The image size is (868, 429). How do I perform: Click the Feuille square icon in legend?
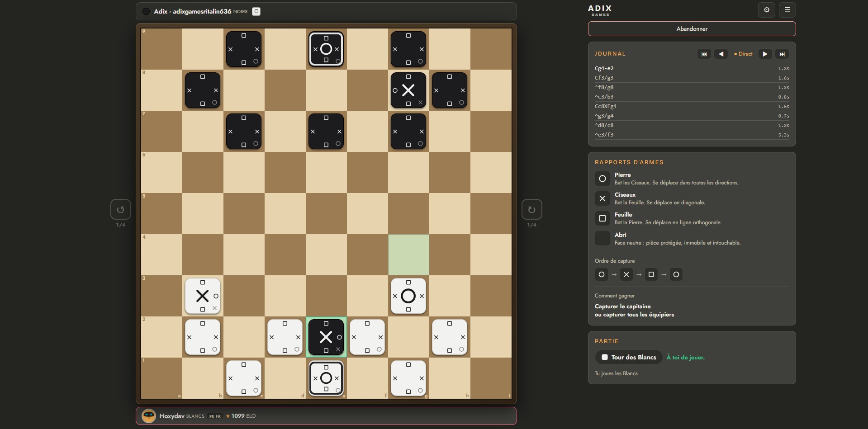tap(602, 218)
